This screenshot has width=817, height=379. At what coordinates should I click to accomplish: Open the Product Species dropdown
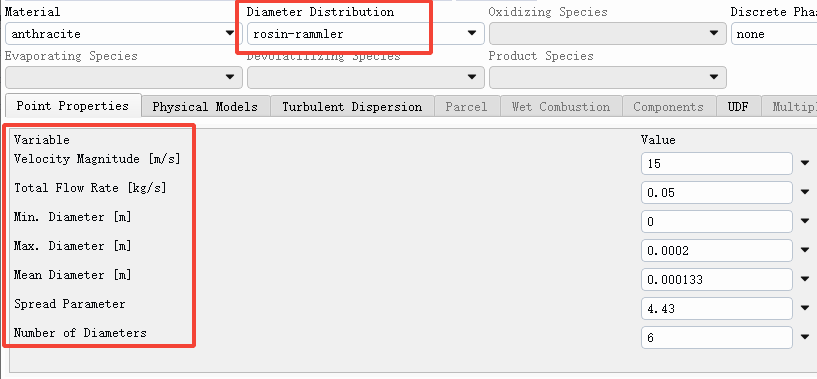(x=607, y=78)
